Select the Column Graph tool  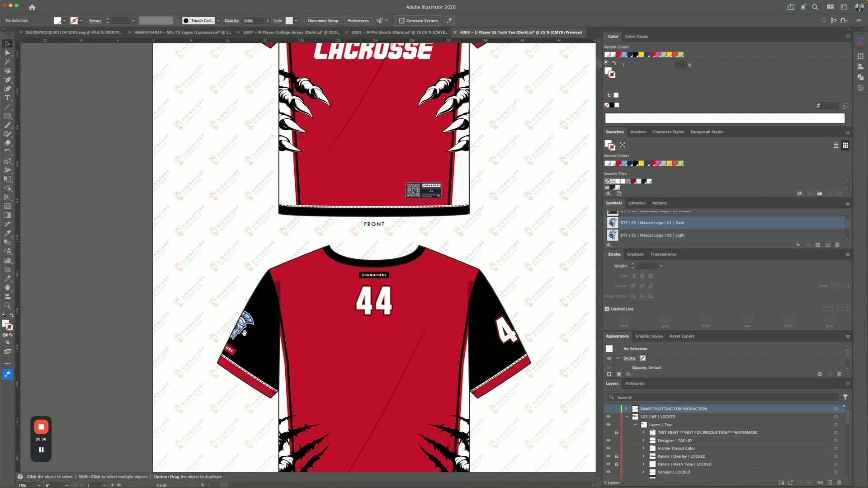(7, 261)
